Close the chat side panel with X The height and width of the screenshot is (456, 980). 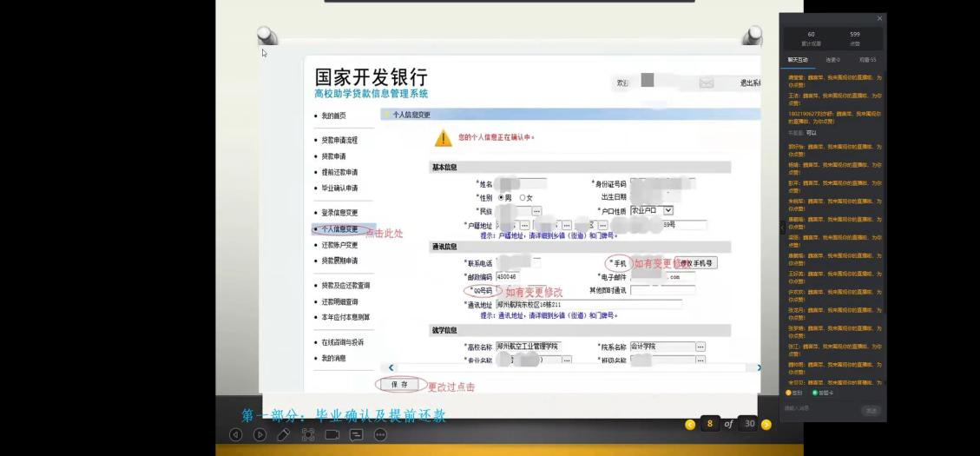click(879, 19)
